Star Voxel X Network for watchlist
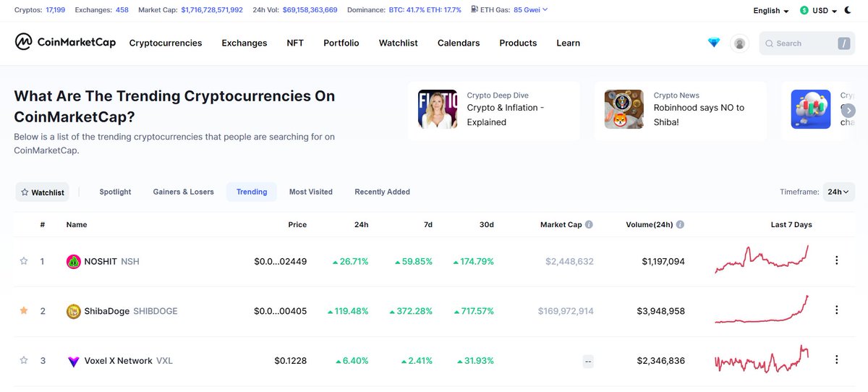The image size is (868, 392). (24, 360)
